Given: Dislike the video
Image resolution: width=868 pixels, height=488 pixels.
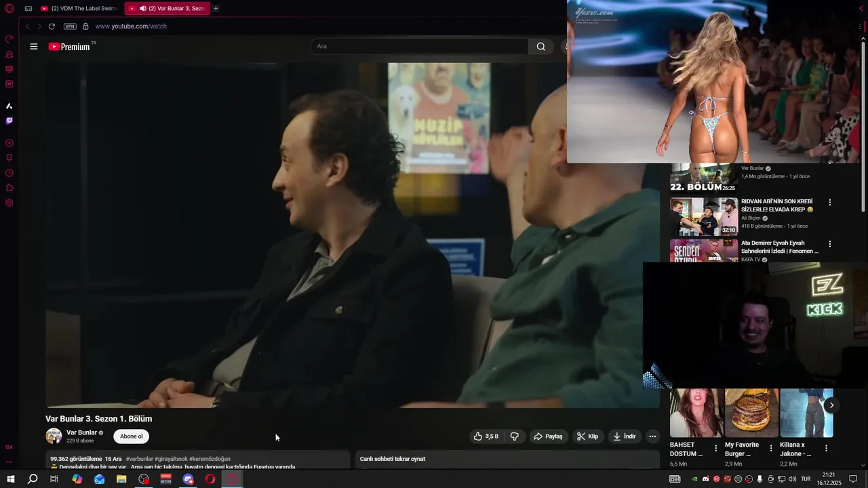Looking at the screenshot, I should (x=514, y=436).
